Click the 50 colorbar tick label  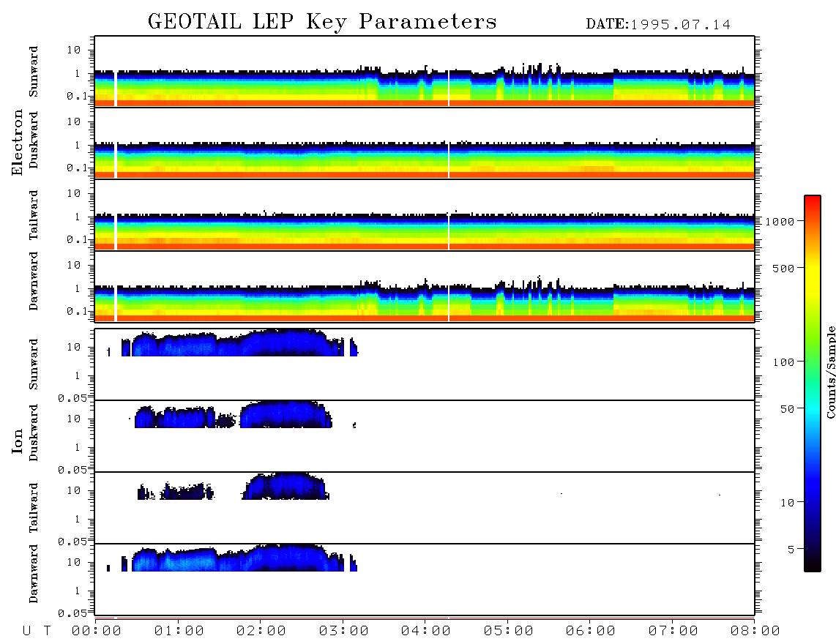(787, 409)
